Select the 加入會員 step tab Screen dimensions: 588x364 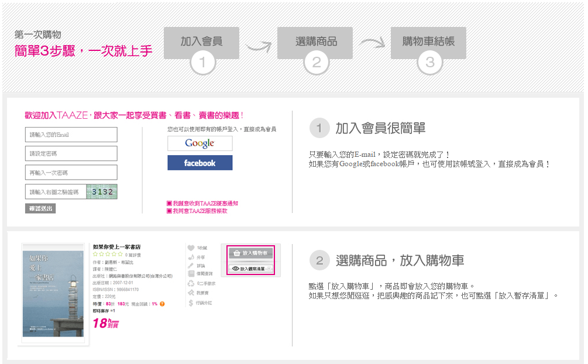[201, 42]
